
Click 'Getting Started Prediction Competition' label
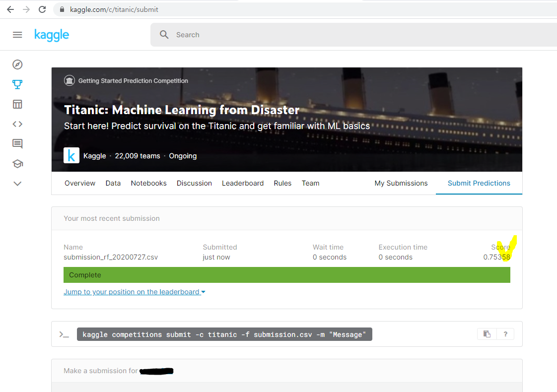coord(133,81)
